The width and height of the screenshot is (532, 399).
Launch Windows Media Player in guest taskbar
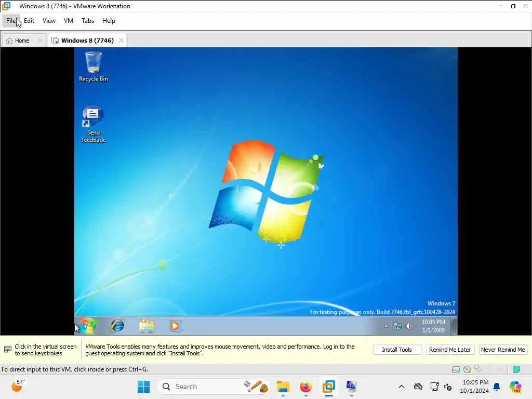pos(176,326)
